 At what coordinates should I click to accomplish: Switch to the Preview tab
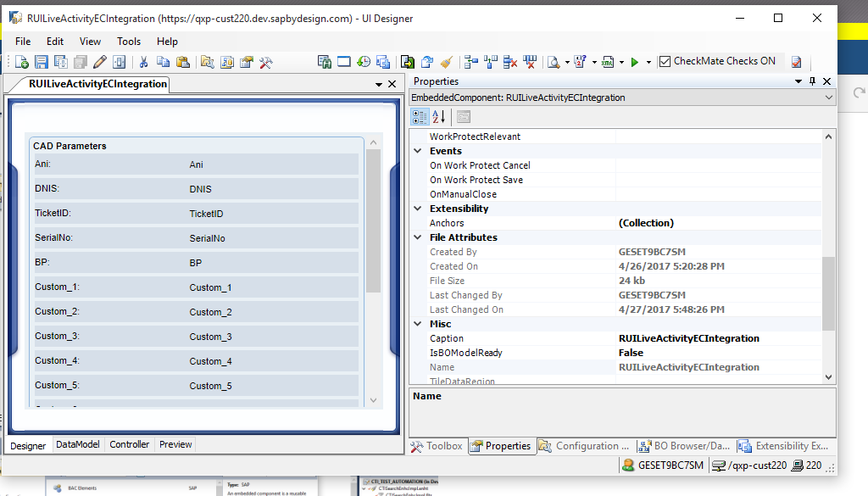(x=175, y=444)
